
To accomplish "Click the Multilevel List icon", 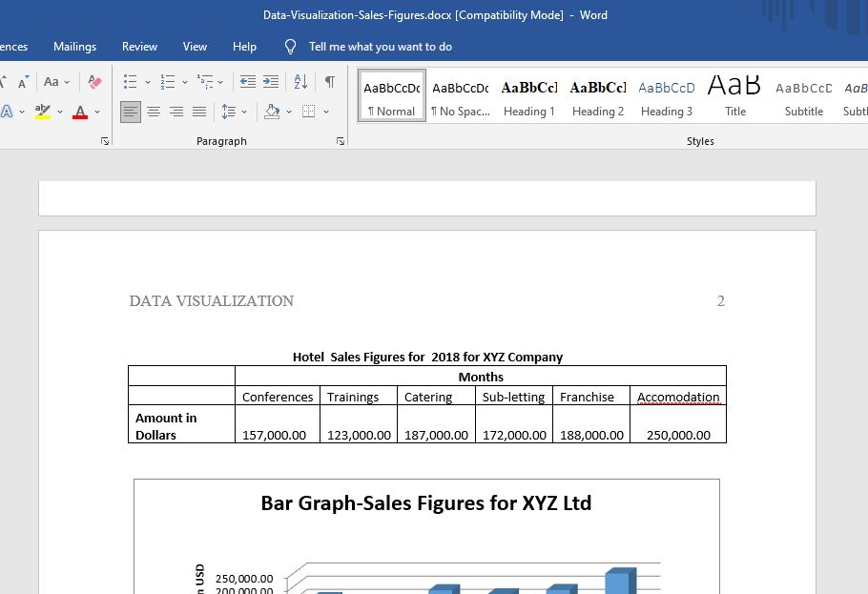I will pyautogui.click(x=205, y=82).
